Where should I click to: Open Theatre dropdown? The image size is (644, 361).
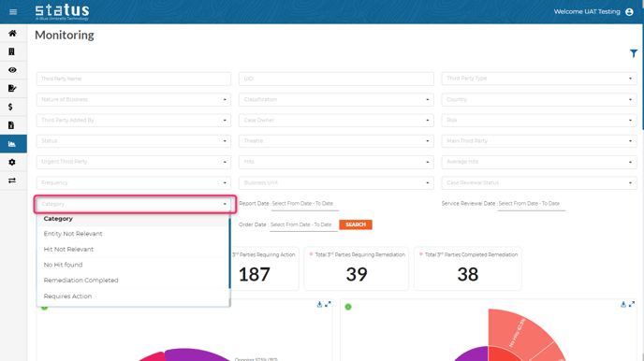point(336,140)
